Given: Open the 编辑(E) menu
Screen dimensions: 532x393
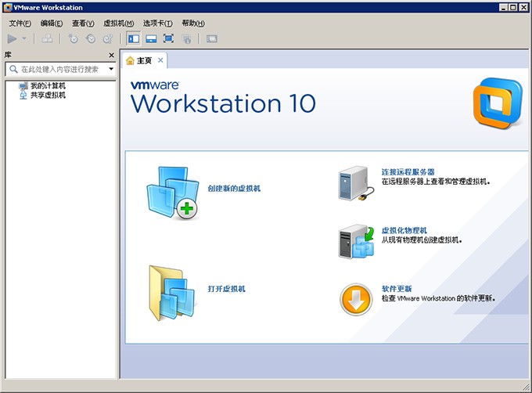Looking at the screenshot, I should pyautogui.click(x=52, y=23).
